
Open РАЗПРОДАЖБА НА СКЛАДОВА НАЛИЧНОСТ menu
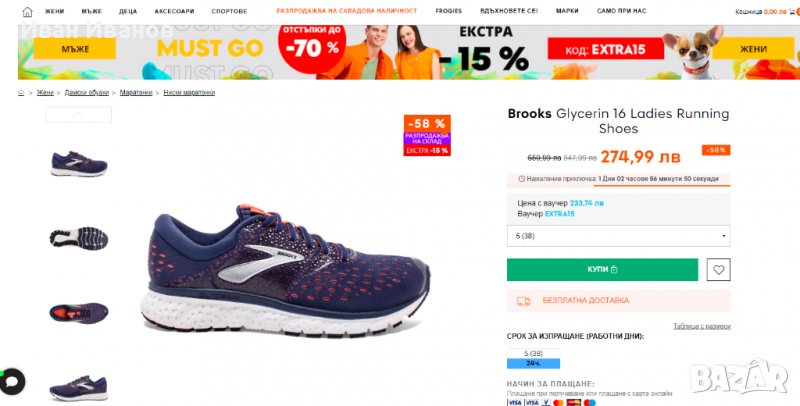347,11
